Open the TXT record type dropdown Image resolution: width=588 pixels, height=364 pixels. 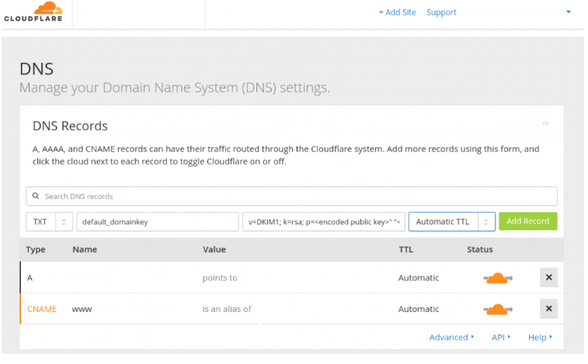[x=49, y=221]
